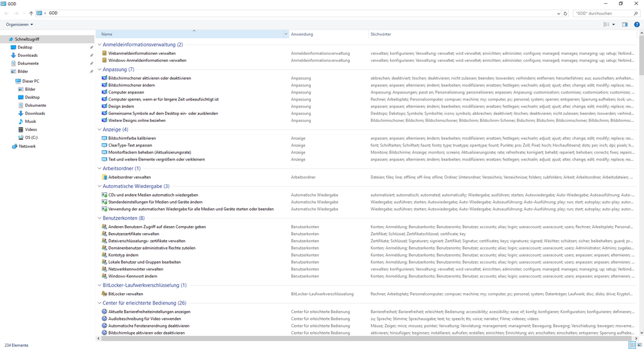Select Schnellzugriff in navigation pane
Image resolution: width=644 pixels, height=349 pixels.
click(47, 39)
